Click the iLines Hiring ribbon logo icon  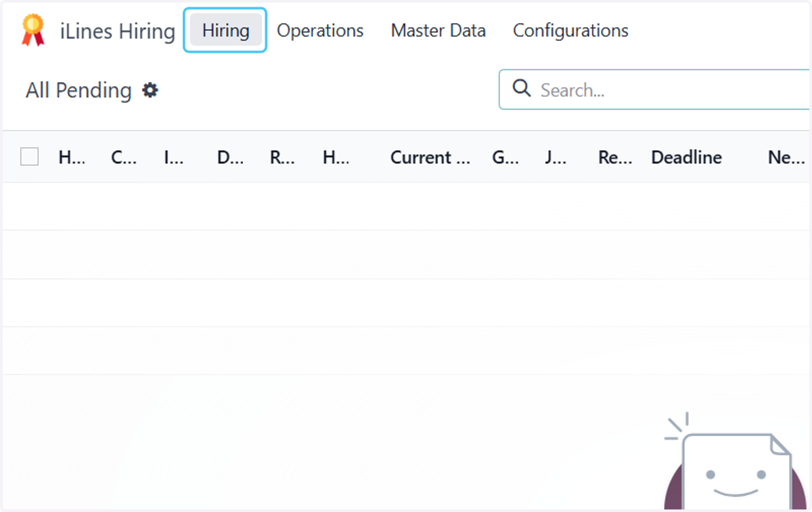[32, 30]
